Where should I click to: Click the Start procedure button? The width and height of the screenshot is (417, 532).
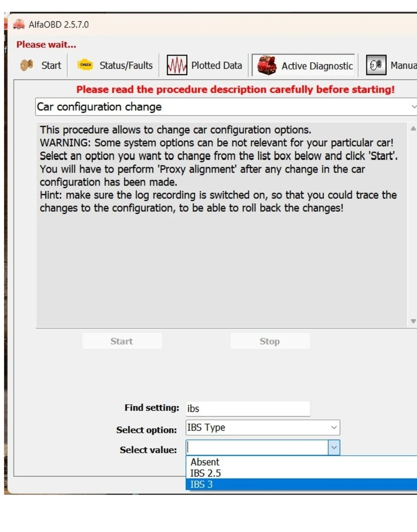(x=122, y=341)
